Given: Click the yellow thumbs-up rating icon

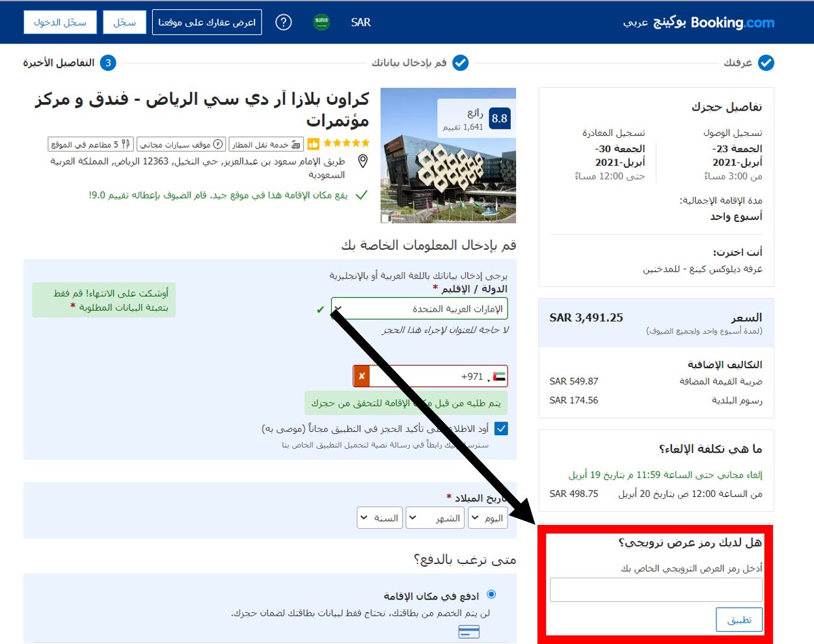Looking at the screenshot, I should [313, 144].
